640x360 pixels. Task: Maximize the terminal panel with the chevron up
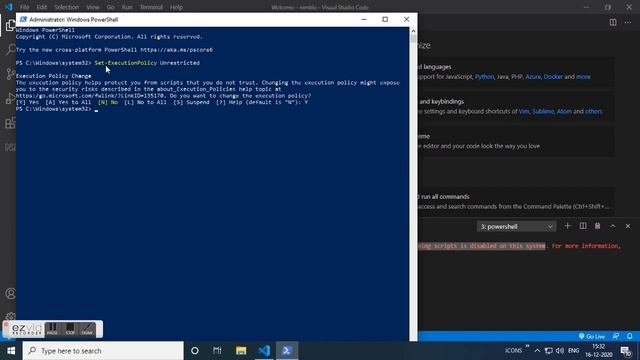(x=613, y=226)
